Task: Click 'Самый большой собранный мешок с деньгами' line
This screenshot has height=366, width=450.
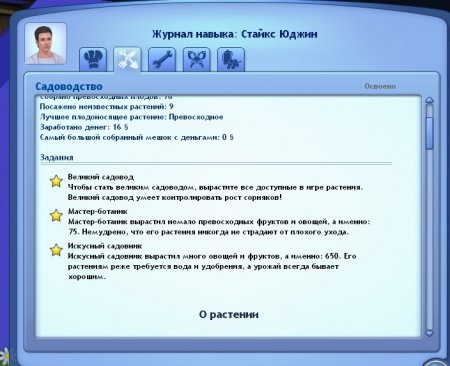Action: click(x=137, y=137)
